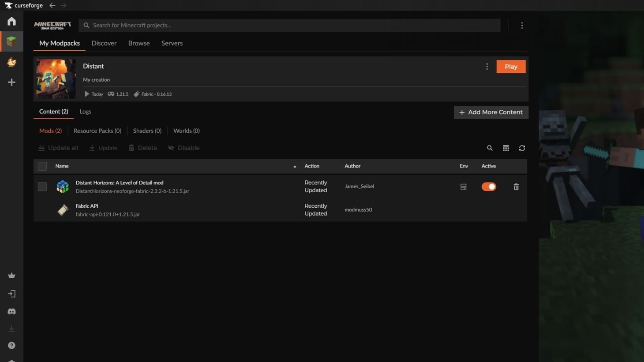
Task: Click the search icon above the mod list
Action: (x=490, y=148)
